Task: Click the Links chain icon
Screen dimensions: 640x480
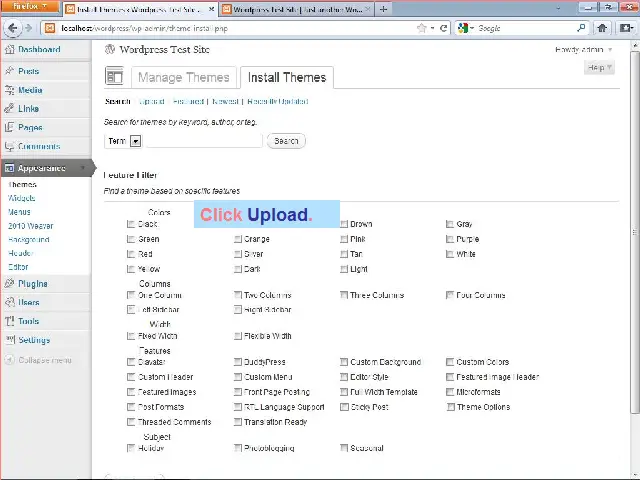Action: coord(9,109)
